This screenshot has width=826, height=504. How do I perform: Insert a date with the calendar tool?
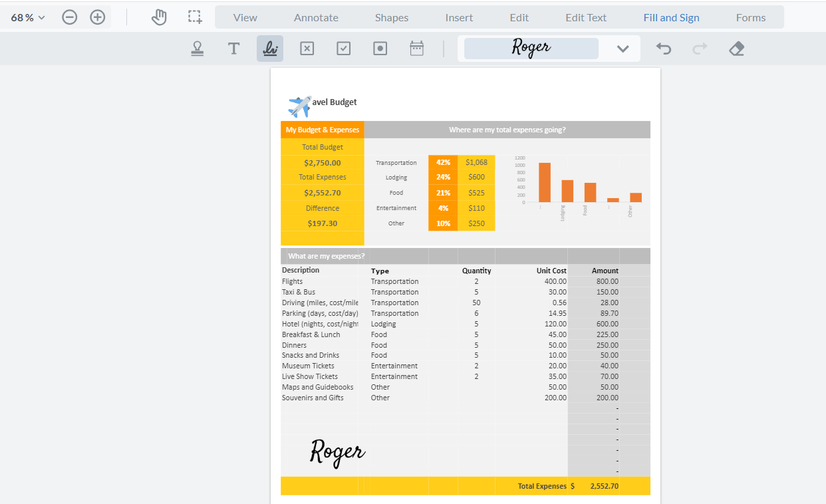[416, 49]
